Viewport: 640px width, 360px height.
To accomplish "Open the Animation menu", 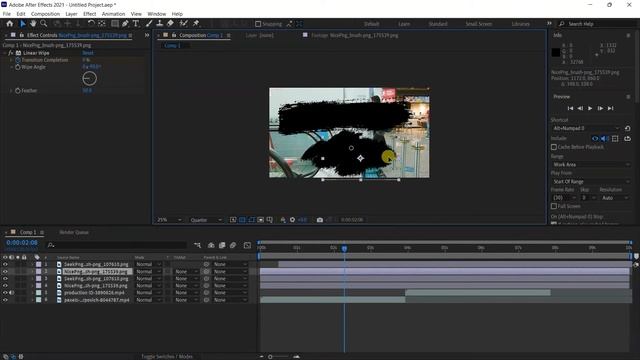I will point(113,14).
